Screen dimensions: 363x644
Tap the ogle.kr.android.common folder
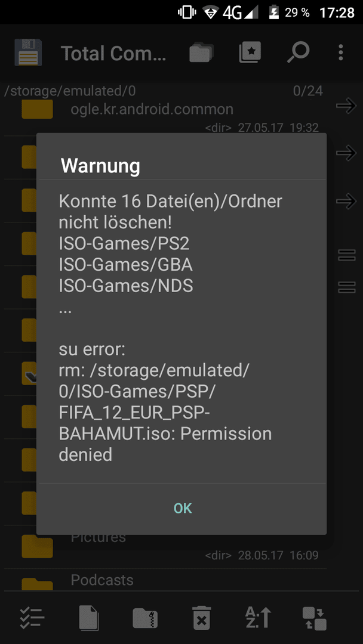point(165,116)
